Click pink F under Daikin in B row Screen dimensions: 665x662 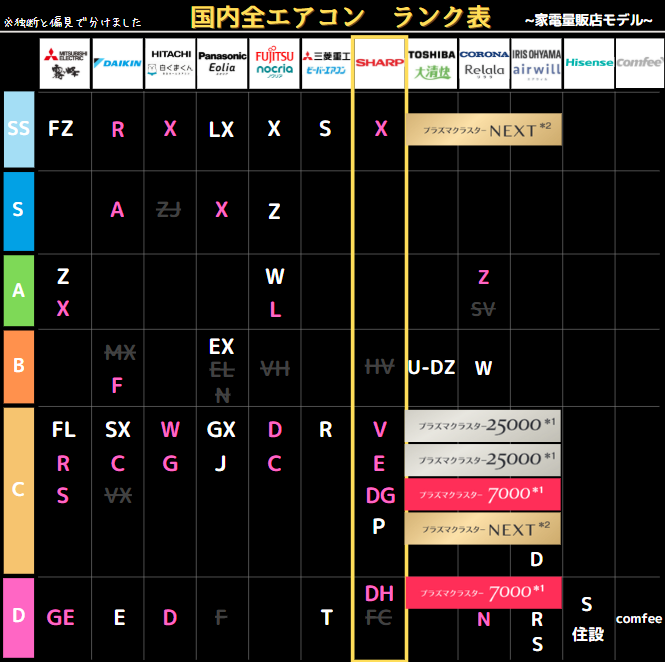tap(117, 385)
